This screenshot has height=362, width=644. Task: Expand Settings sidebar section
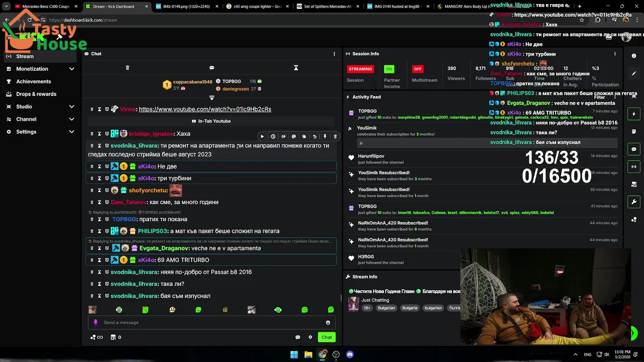point(40,132)
